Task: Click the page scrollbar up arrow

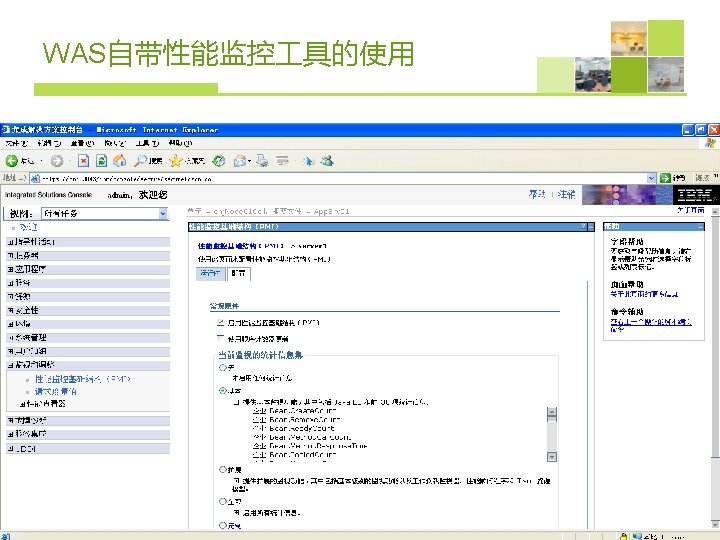Action: click(715, 212)
